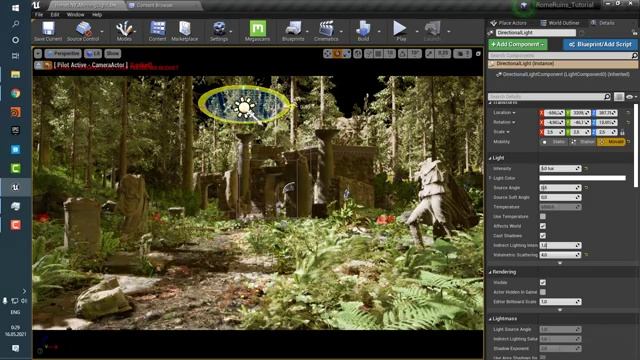640x360 pixels.
Task: Click the Save Current toolbar icon
Action: [48, 31]
